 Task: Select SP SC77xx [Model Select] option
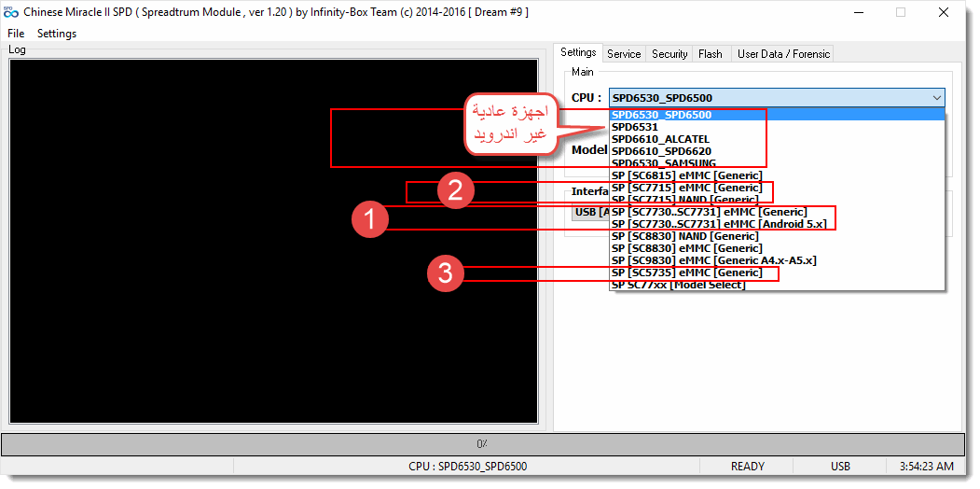tap(777, 285)
